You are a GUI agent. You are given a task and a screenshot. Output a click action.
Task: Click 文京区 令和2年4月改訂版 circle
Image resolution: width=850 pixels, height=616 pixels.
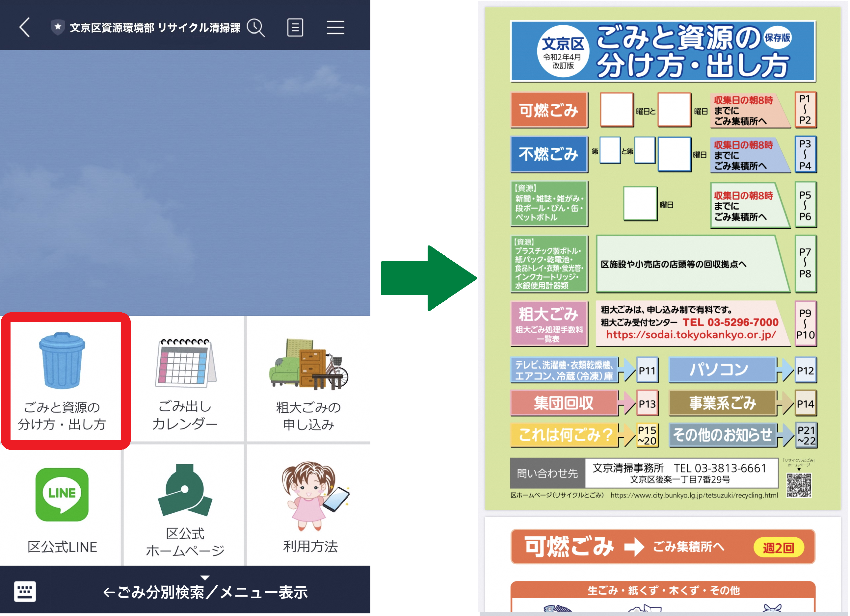[563, 52]
